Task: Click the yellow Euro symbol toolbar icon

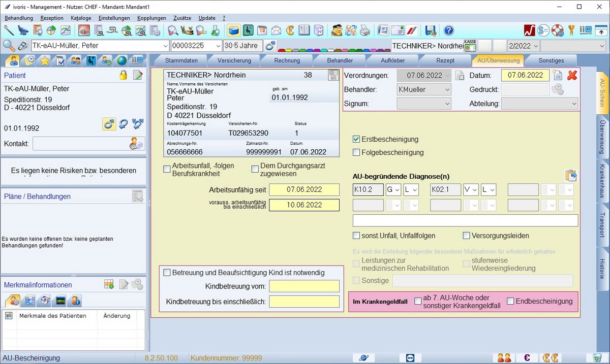Action: [290, 30]
